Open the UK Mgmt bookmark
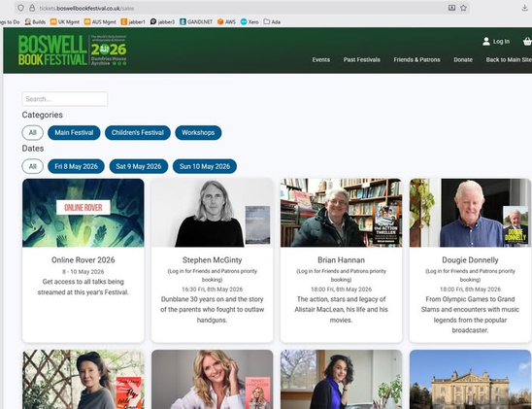Viewport: 532px width, 409px height. click(x=64, y=21)
